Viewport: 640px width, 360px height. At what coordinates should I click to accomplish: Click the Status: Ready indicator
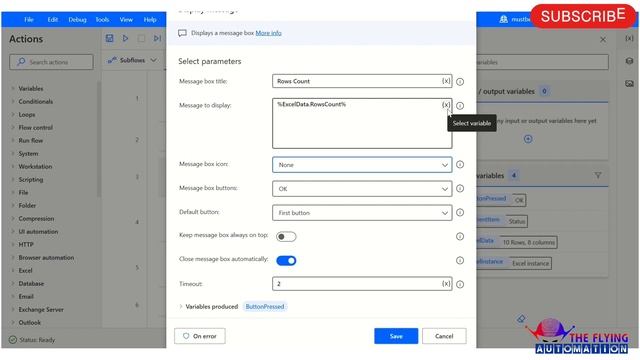pyautogui.click(x=32, y=340)
